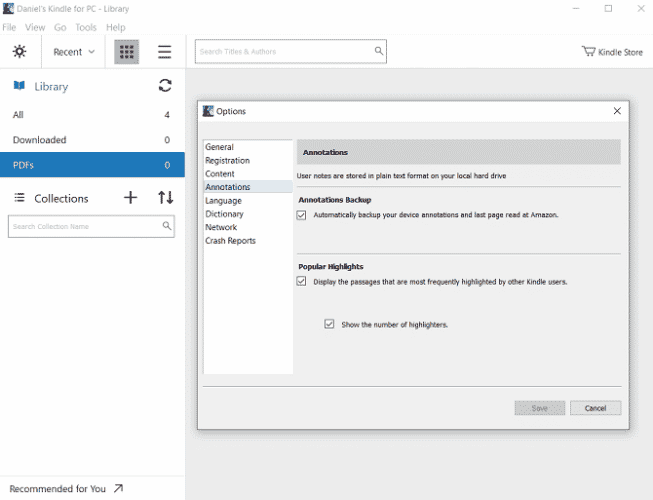The height and width of the screenshot is (500, 653).
Task: Click the library sync refresh icon
Action: [x=165, y=86]
